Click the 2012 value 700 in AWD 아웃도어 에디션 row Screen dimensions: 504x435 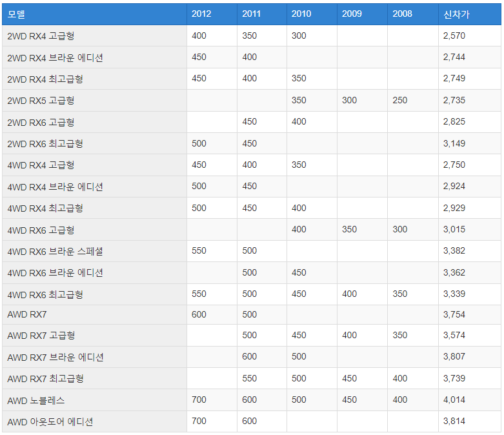[x=199, y=421]
